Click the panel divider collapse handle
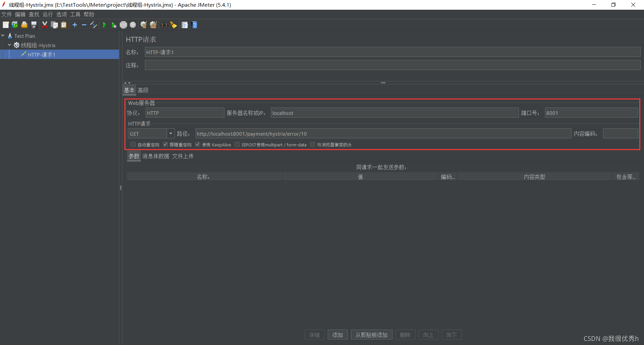Viewport: 644px width, 345px height. (x=121, y=188)
